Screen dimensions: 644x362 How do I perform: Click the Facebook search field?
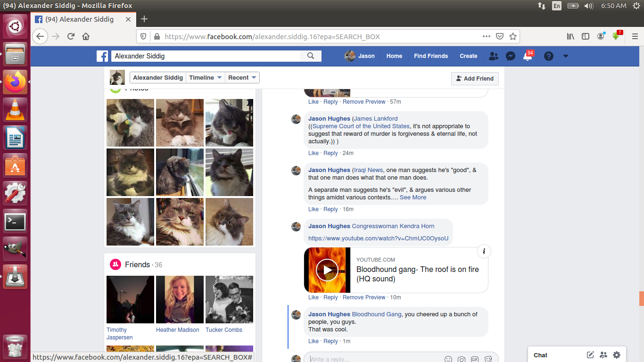206,56
